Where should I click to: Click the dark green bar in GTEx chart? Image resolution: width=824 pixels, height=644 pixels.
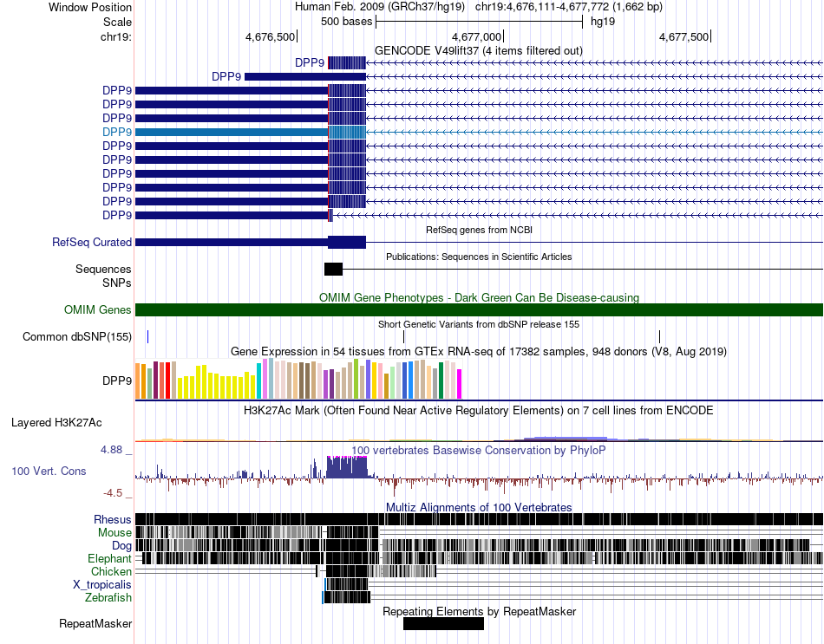click(441, 381)
